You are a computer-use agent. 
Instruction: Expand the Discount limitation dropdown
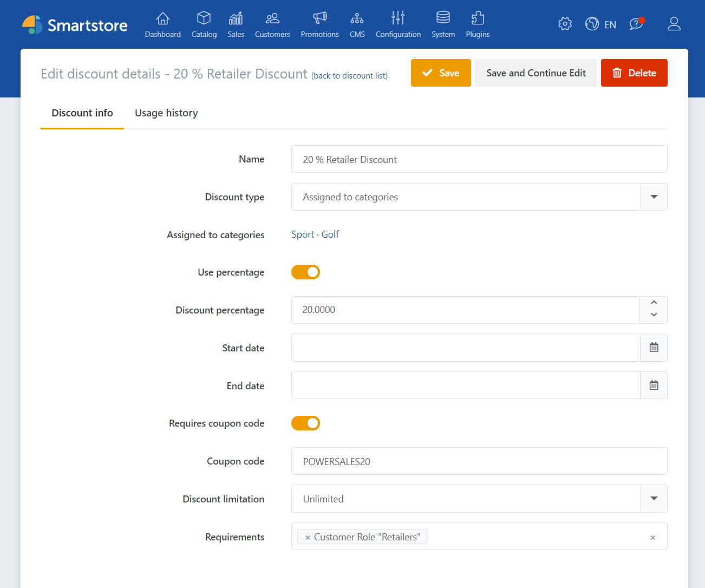coord(654,499)
